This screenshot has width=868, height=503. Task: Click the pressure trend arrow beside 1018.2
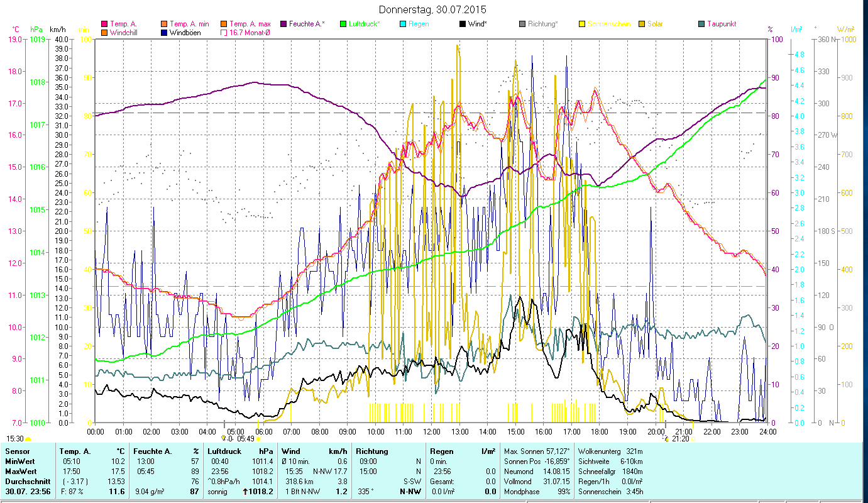pos(245,492)
